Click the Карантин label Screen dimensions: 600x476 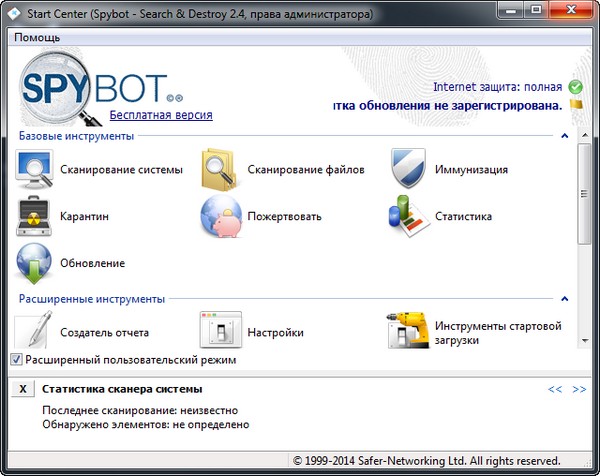click(84, 217)
